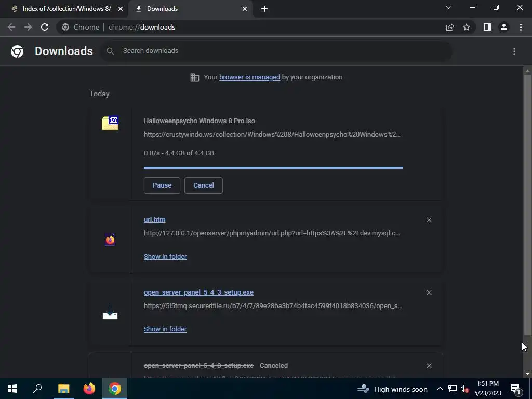This screenshot has width=532, height=399.
Task: Click the share page icon in address bar
Action: [450, 27]
